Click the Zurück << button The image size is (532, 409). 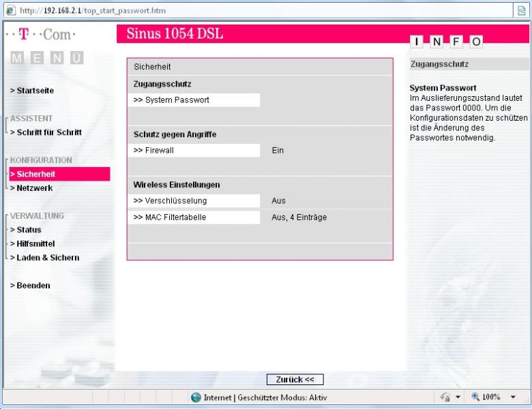click(x=295, y=380)
